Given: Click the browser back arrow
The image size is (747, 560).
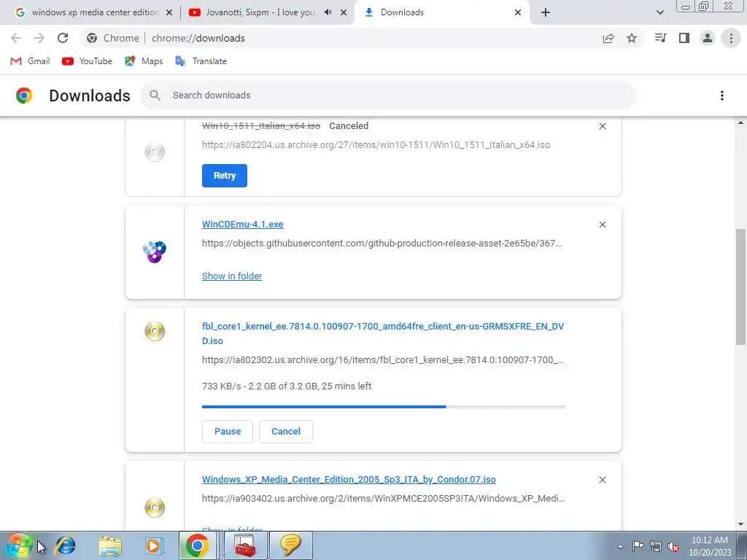Looking at the screenshot, I should (16, 38).
